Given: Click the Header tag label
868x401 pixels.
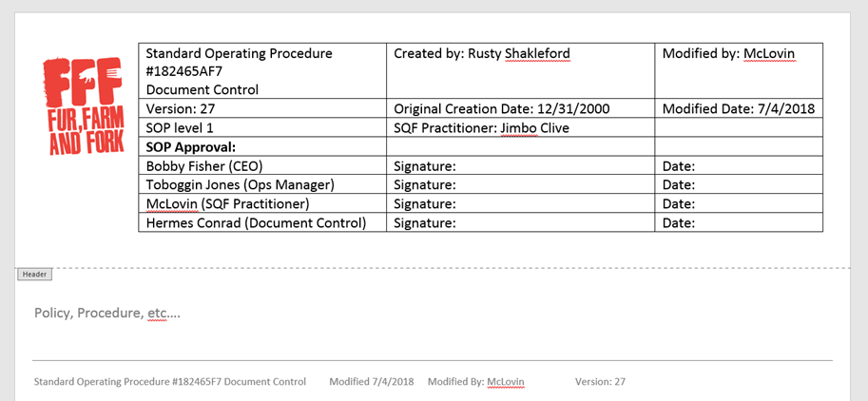Looking at the screenshot, I should (34, 274).
